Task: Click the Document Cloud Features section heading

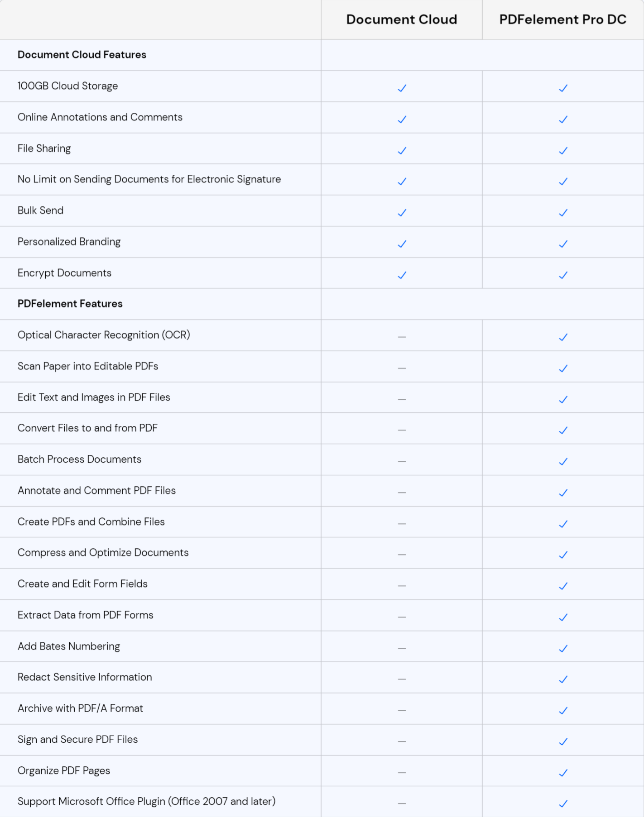Action: tap(82, 55)
